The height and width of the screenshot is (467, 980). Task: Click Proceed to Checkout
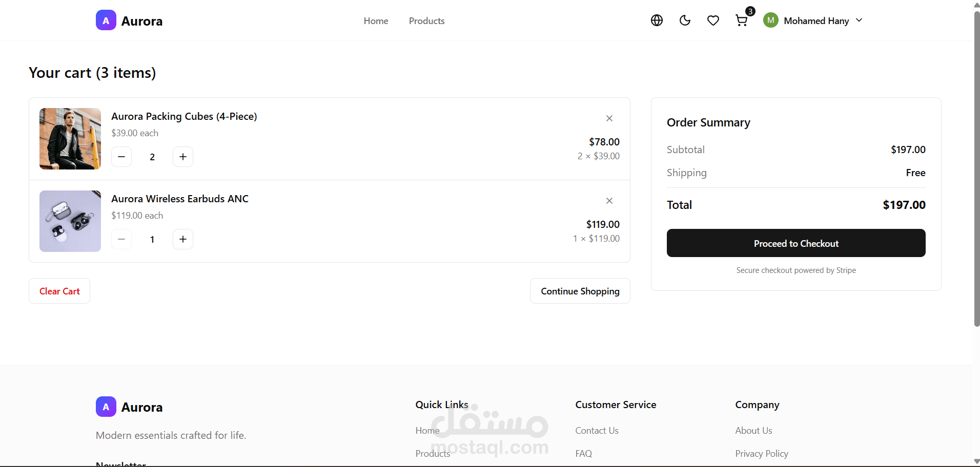[x=796, y=243]
